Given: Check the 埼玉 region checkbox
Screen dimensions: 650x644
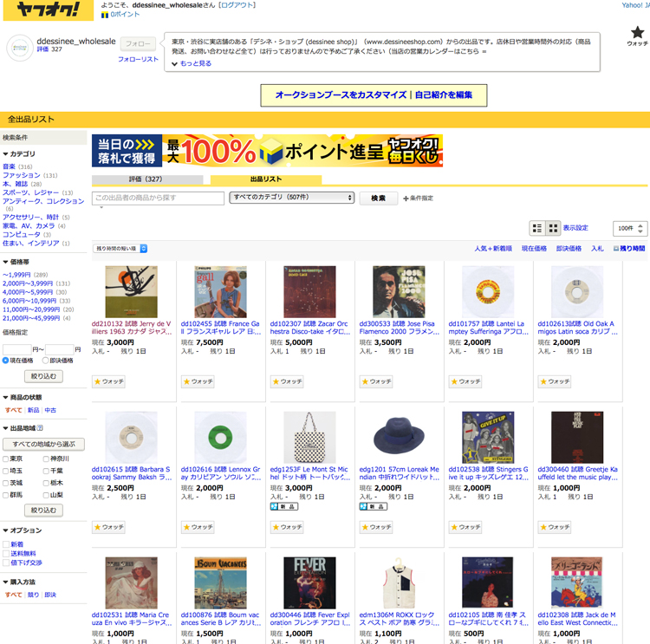Looking at the screenshot, I should coord(6,471).
